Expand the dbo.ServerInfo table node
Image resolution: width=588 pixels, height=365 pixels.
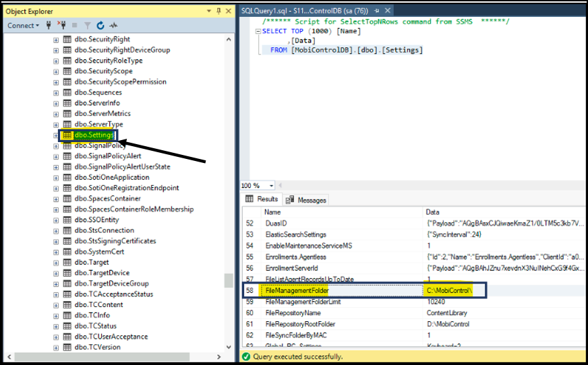[x=56, y=103]
